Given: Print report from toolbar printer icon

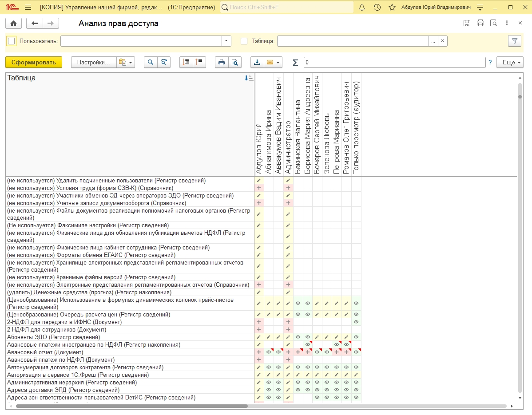Looking at the screenshot, I should click(222, 63).
